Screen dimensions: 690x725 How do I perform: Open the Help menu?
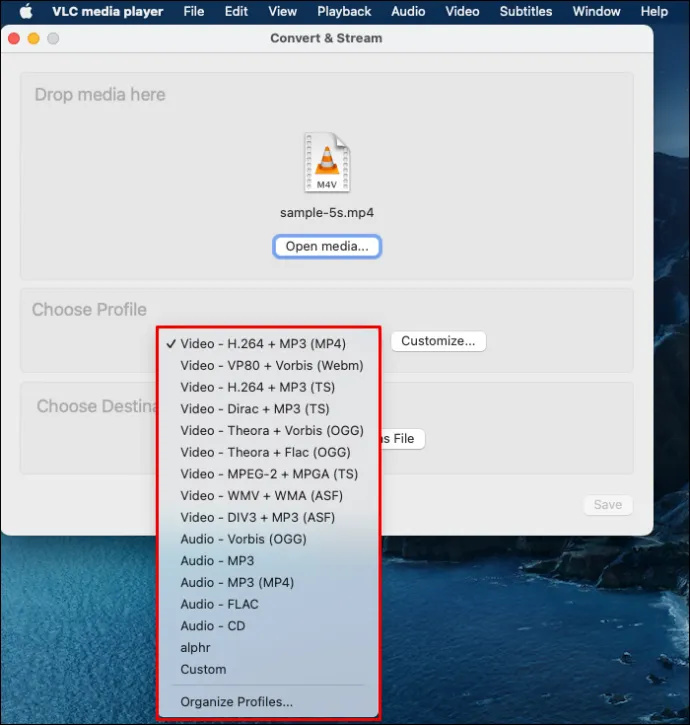click(x=654, y=12)
